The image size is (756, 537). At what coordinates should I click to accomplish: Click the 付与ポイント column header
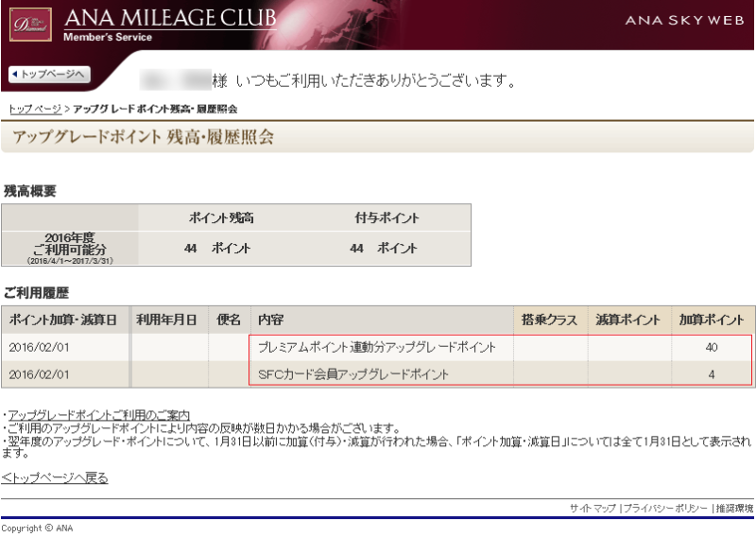[x=387, y=218]
